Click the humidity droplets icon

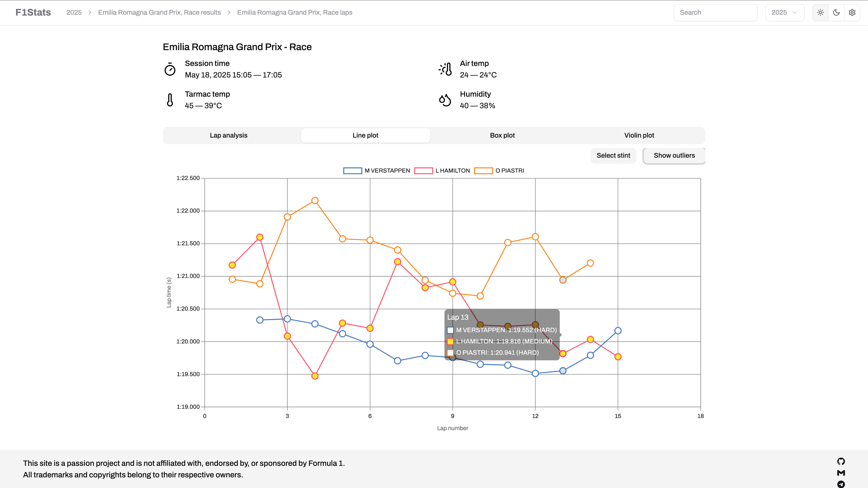pyautogui.click(x=445, y=100)
